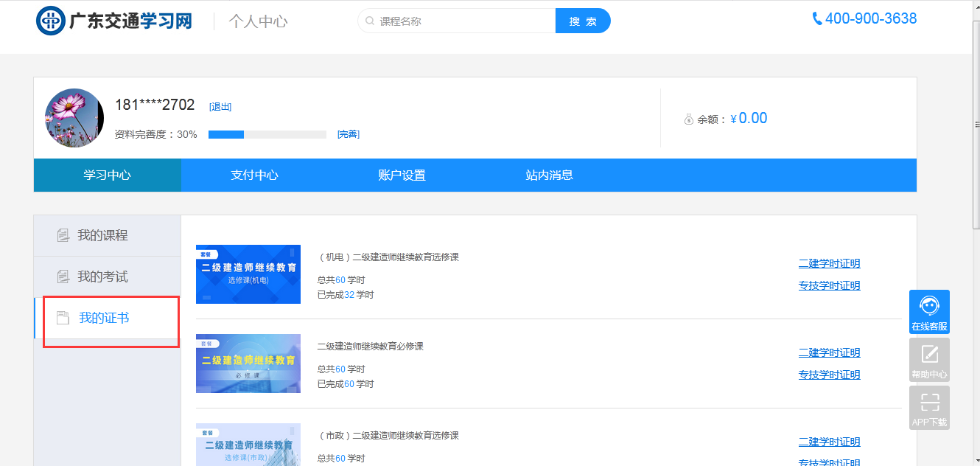The height and width of the screenshot is (466, 980).
Task: Switch to the 账户设置 tab
Action: (x=402, y=175)
